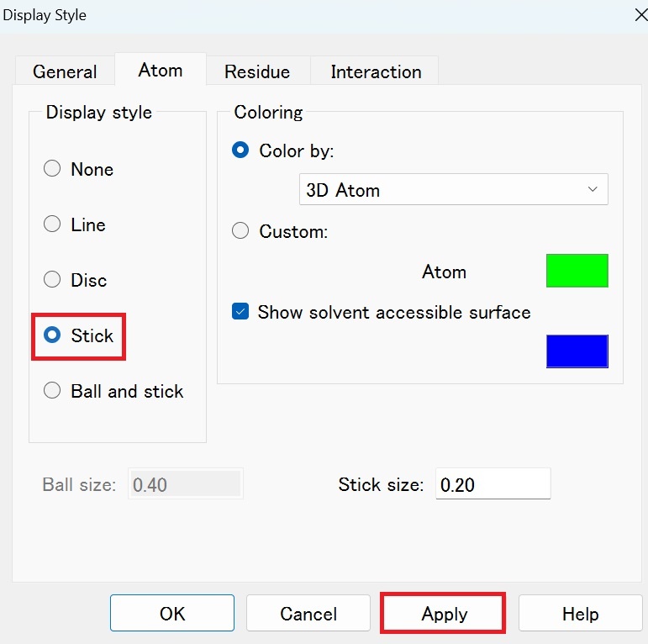648x644 pixels.
Task: Click the blue surface color swatch
Action: 577,351
